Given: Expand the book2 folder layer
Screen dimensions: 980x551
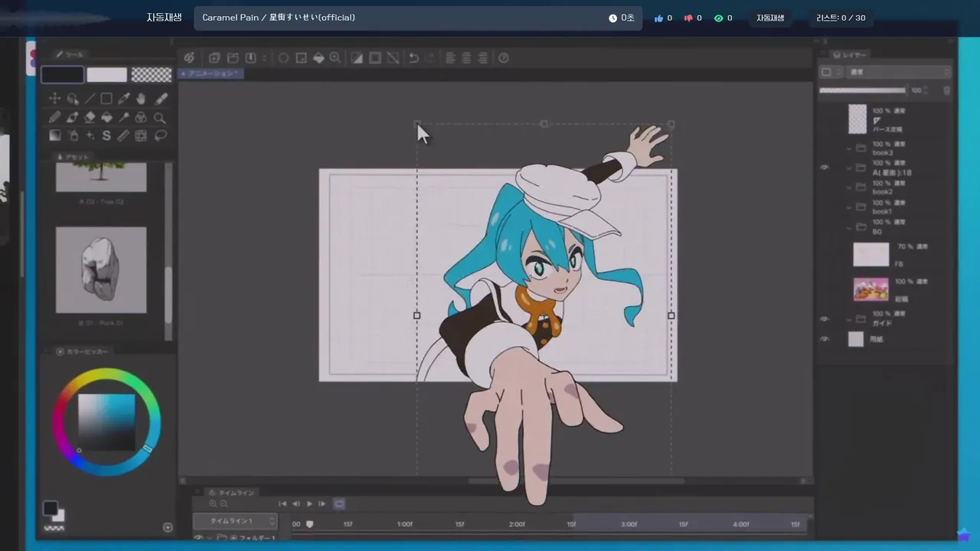Looking at the screenshot, I should (x=849, y=187).
